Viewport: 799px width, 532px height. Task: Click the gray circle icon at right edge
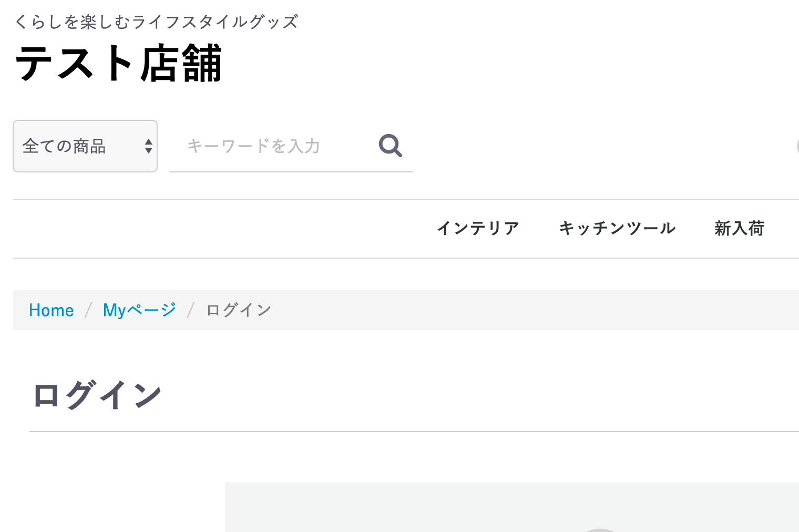pyautogui.click(x=797, y=147)
